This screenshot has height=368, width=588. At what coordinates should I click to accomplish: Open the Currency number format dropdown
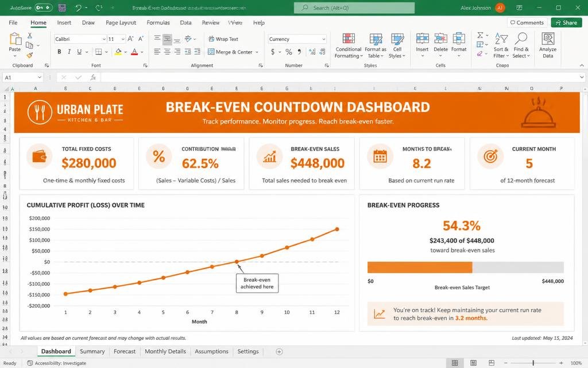coord(324,39)
